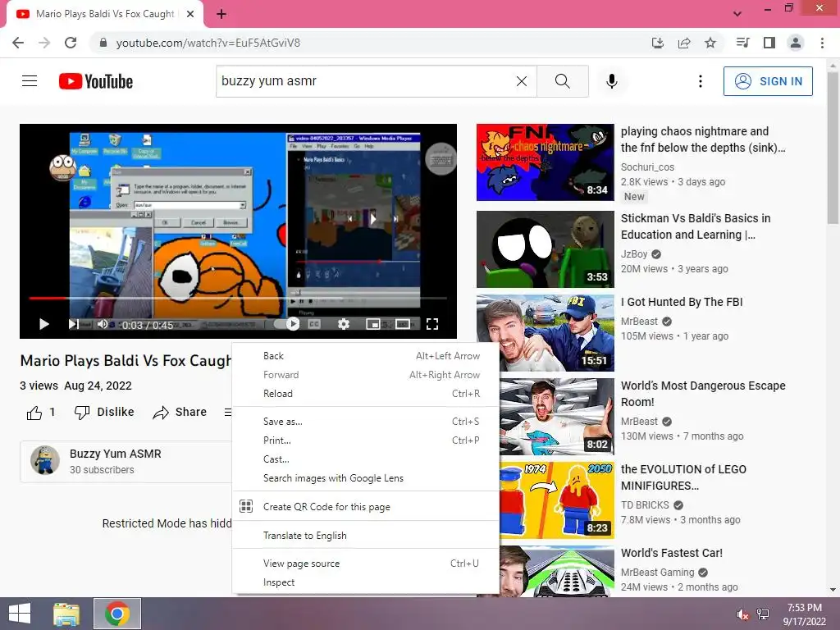The width and height of the screenshot is (840, 630).
Task: Click the muted volume tray icon
Action: (742, 614)
